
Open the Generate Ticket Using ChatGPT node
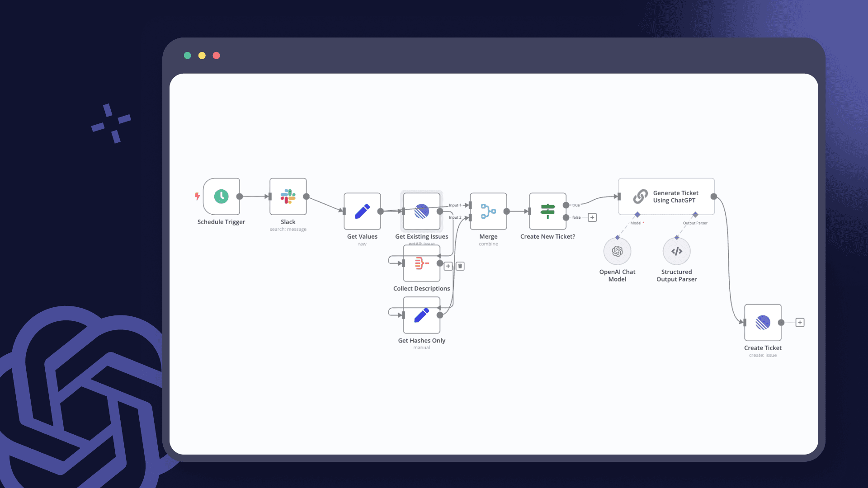666,197
